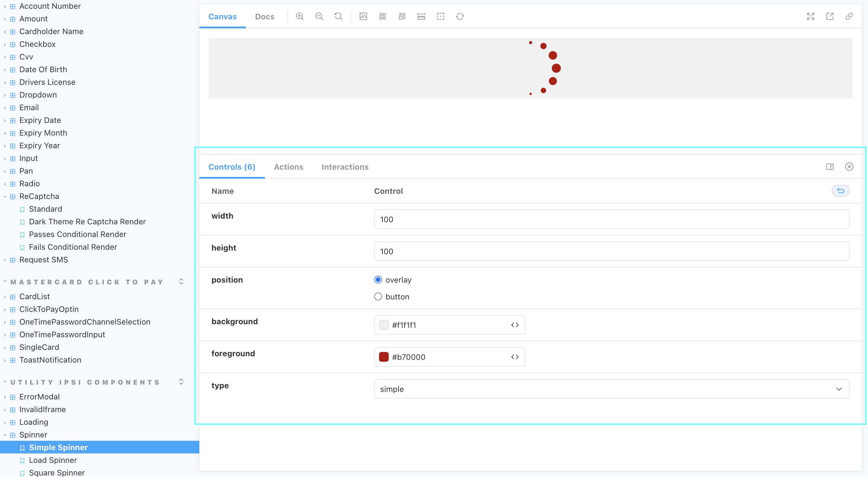Open the Load Spinner story
868x477 pixels.
point(53,460)
